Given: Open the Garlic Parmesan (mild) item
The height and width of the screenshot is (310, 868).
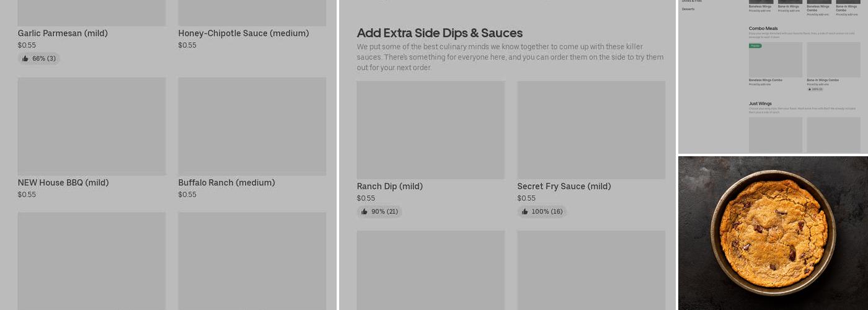Looking at the screenshot, I should (63, 33).
